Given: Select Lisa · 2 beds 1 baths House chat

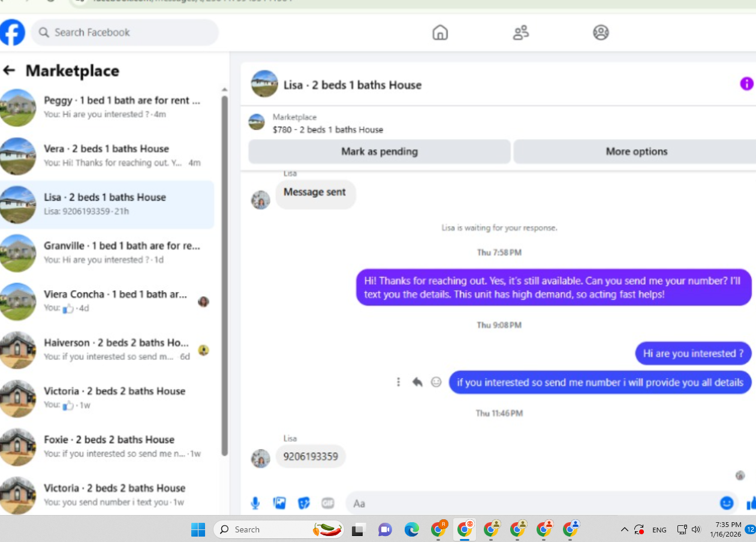Looking at the screenshot, I should tap(107, 204).
